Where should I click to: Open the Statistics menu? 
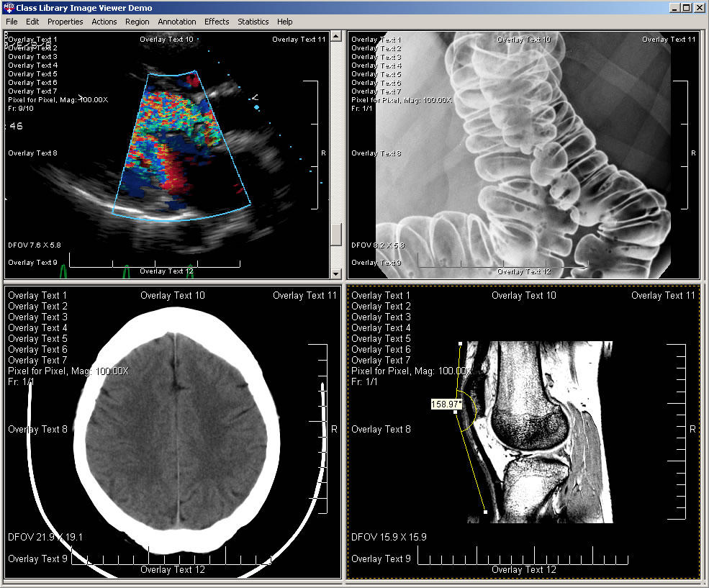(253, 22)
